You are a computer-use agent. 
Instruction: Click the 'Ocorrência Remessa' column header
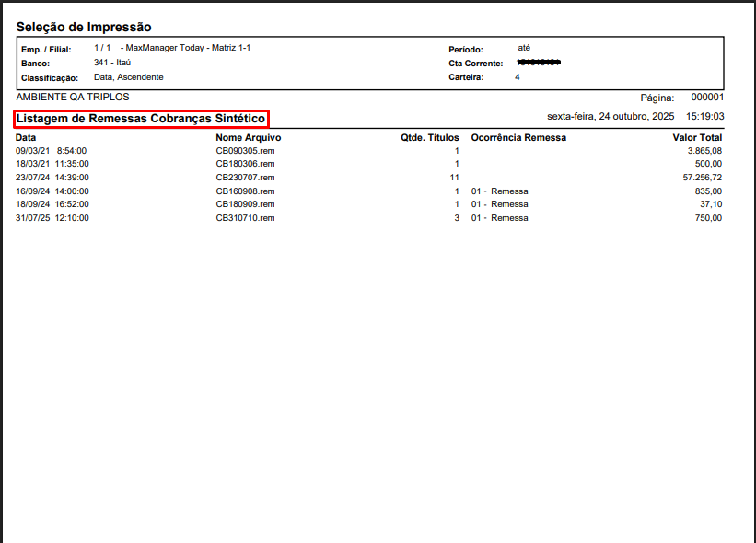pyautogui.click(x=518, y=137)
